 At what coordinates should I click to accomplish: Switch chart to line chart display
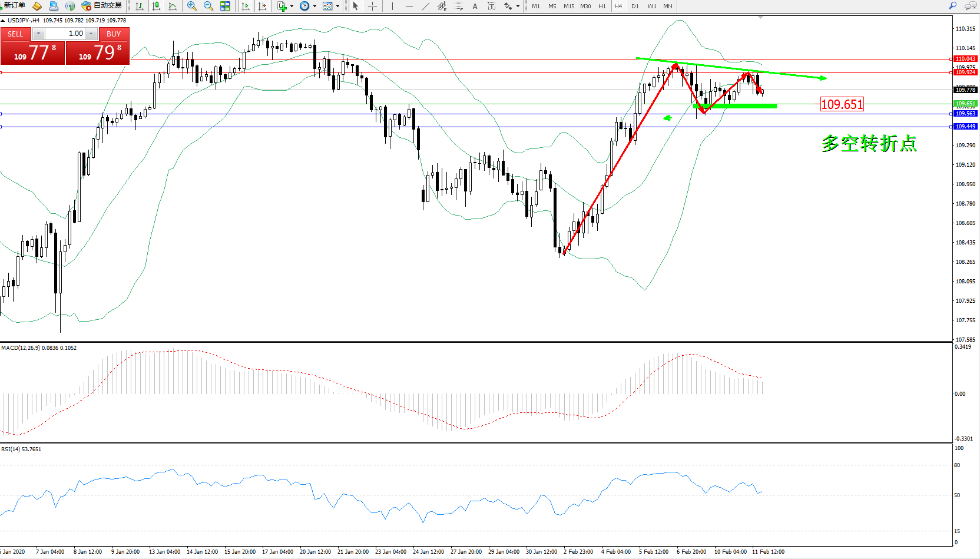(173, 6)
